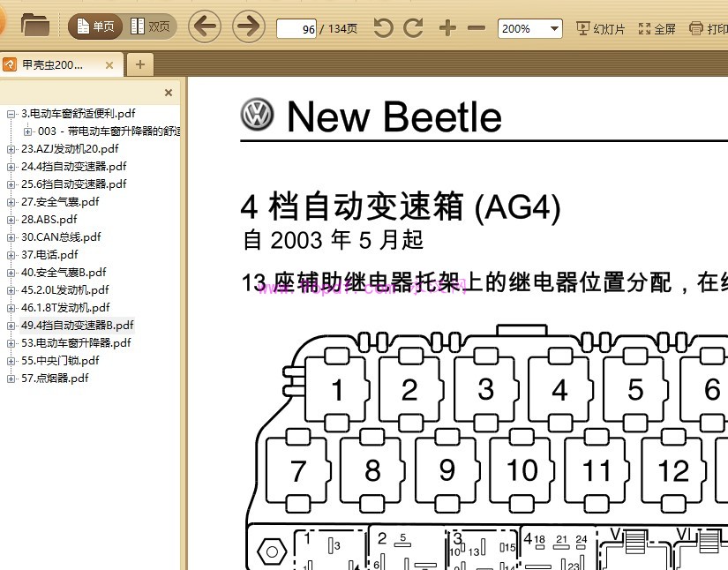The width and height of the screenshot is (728, 570).
Task: Select bookmark 24.4挡自动变速器.pdf
Action: point(74,167)
